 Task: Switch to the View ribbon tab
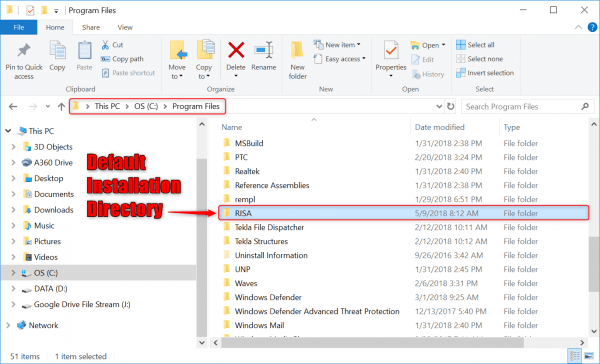pyautogui.click(x=125, y=27)
